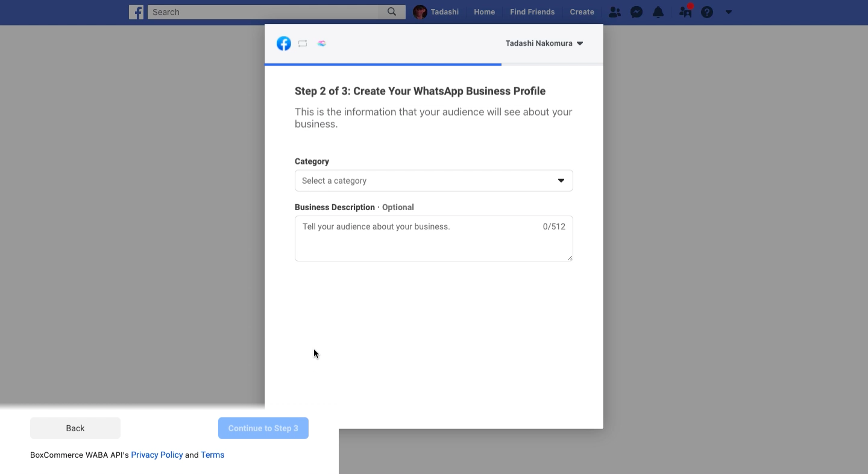Open the Groups icon with red badge
This screenshot has width=868, height=474.
tap(685, 11)
